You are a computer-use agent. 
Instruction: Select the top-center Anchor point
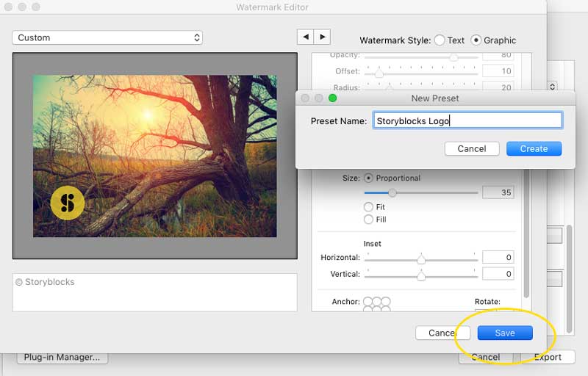(377, 302)
